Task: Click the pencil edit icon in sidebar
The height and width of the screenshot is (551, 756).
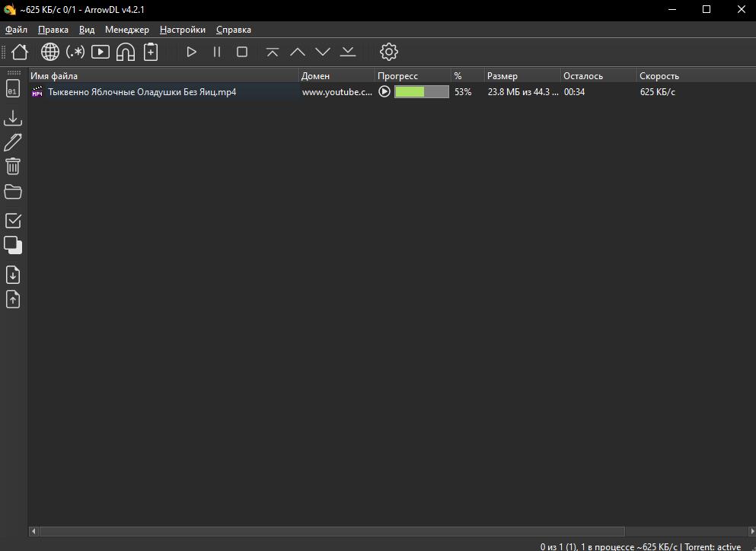Action: coord(13,142)
